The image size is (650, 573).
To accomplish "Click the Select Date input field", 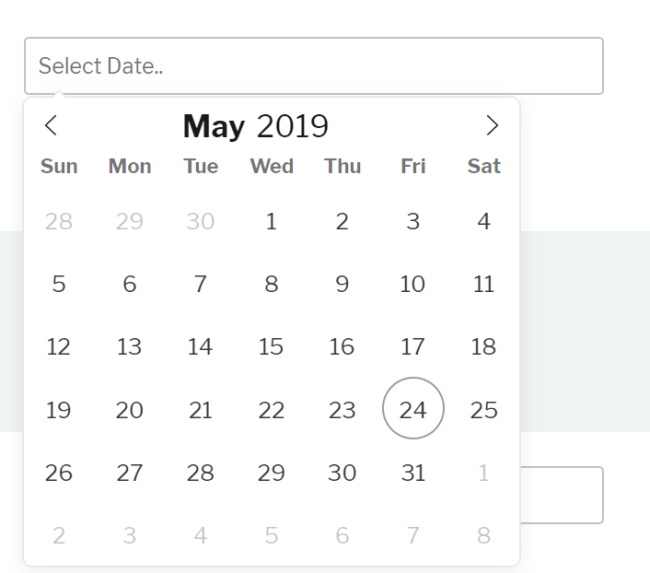I will (313, 66).
